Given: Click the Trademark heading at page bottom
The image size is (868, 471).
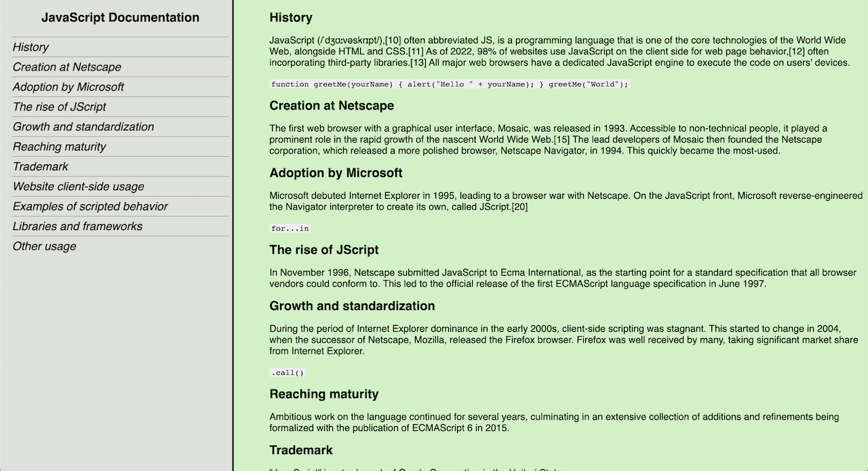Looking at the screenshot, I should (301, 449).
